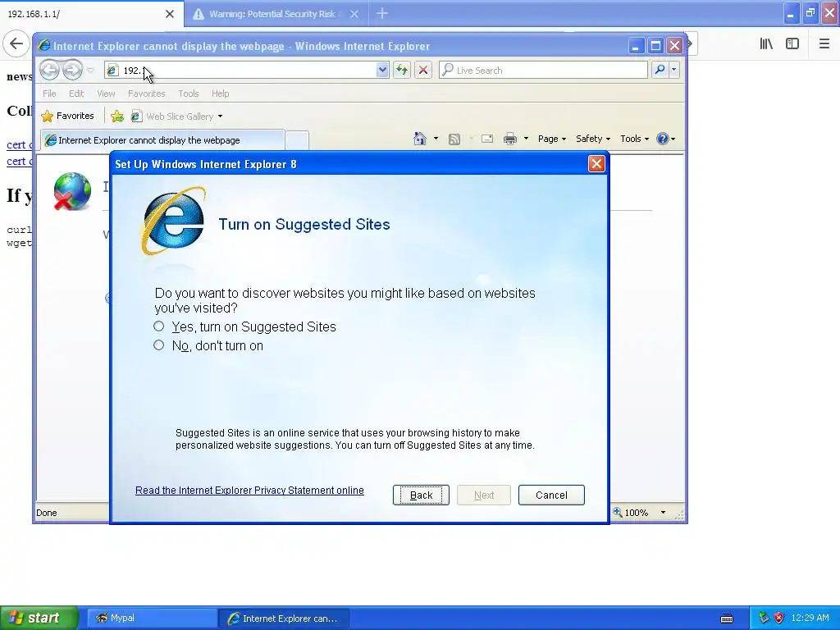Open a new tab in Mypal
This screenshot has height=630, width=840.
(382, 13)
